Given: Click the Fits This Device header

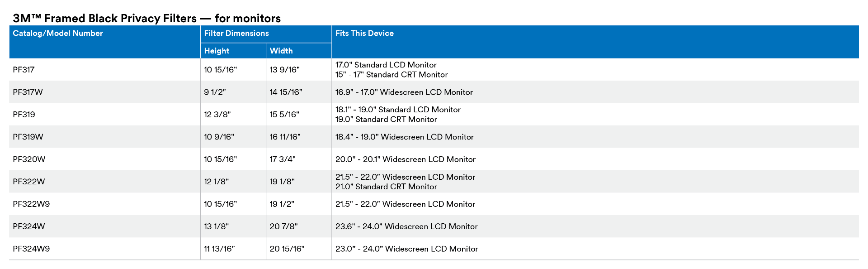Looking at the screenshot, I should tap(364, 34).
